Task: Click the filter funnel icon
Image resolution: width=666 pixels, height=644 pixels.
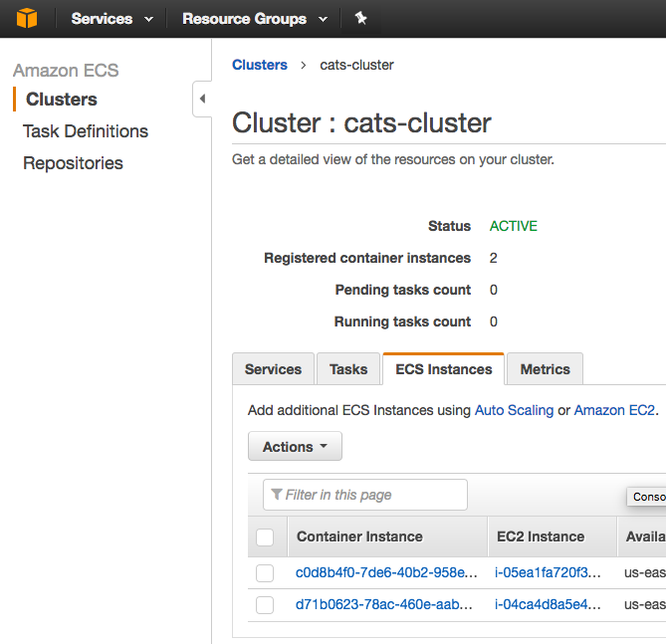Action: tap(277, 495)
